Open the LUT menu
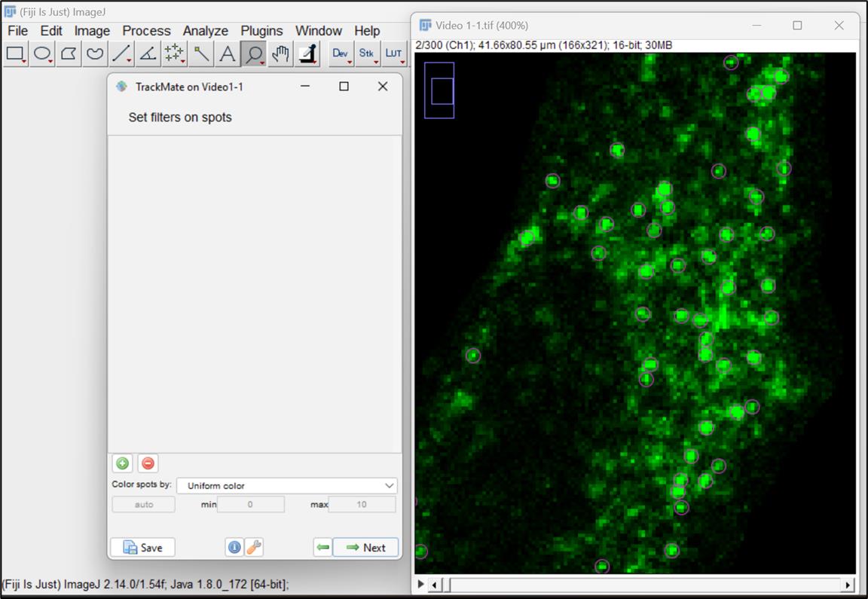868x599 pixels. [393, 53]
